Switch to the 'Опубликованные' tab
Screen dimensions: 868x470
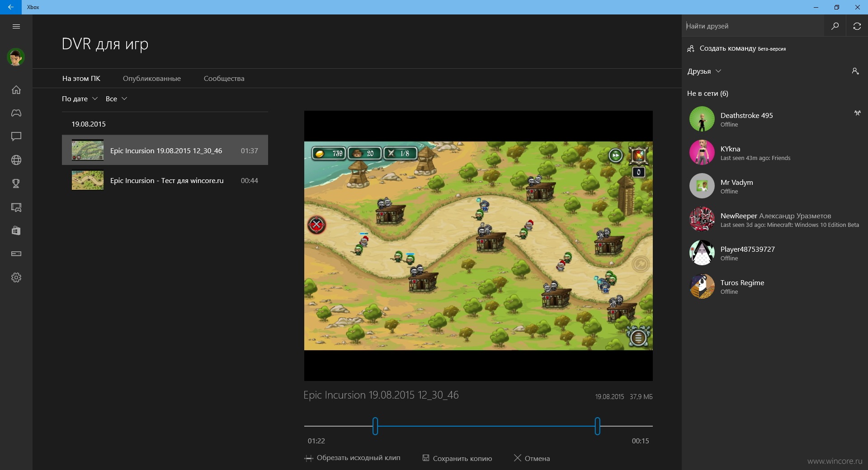(x=152, y=79)
